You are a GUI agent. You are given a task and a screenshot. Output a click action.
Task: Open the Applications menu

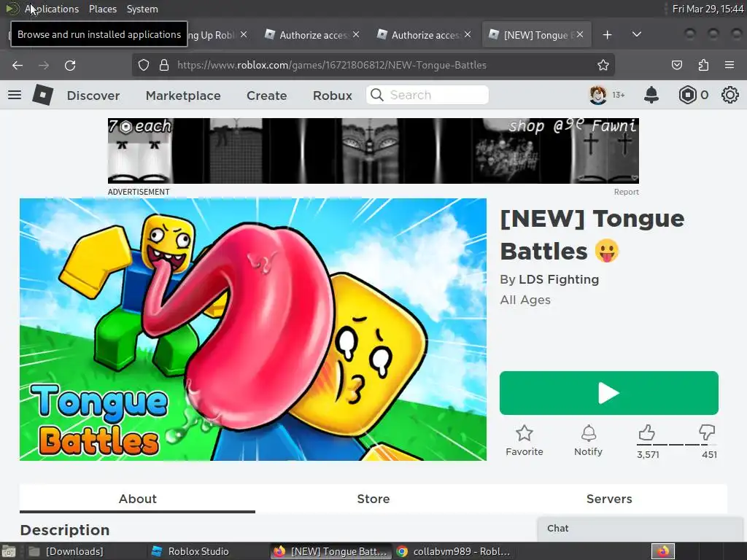pos(52,9)
